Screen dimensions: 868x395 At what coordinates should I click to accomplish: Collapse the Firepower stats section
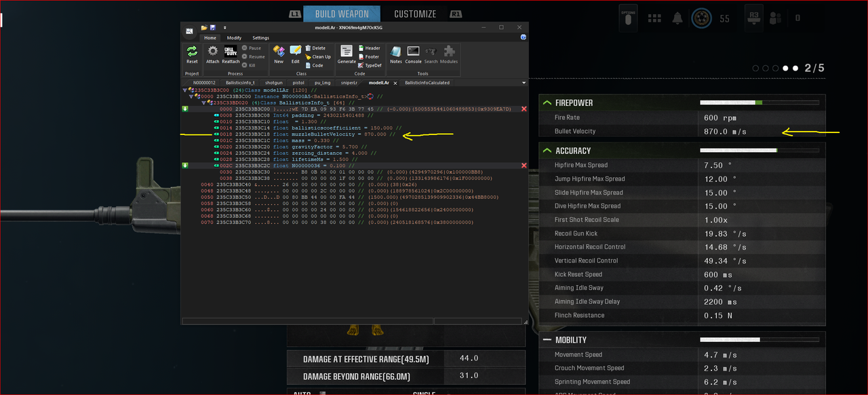547,103
